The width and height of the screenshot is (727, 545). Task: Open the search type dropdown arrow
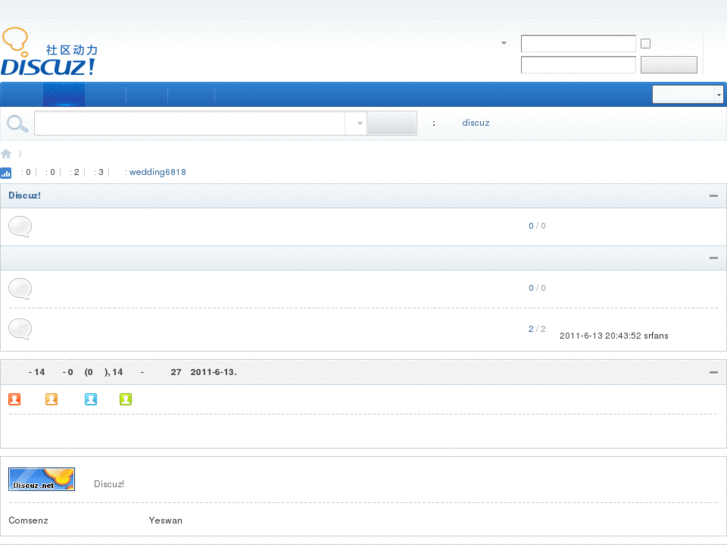click(x=359, y=123)
